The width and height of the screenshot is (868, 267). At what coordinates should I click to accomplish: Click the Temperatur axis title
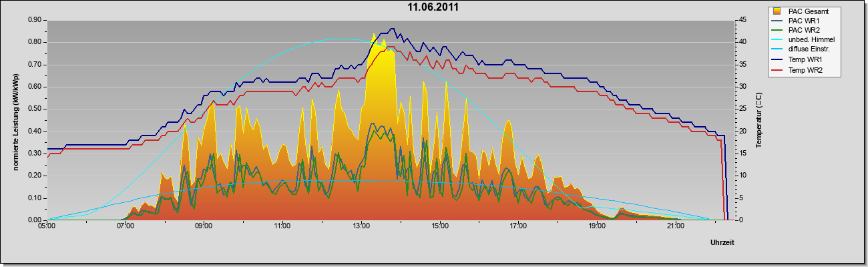click(758, 120)
